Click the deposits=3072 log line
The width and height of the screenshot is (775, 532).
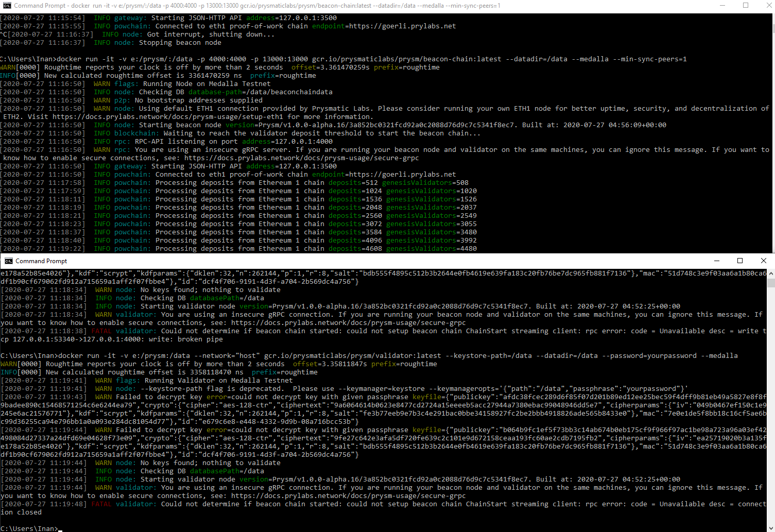(238, 224)
